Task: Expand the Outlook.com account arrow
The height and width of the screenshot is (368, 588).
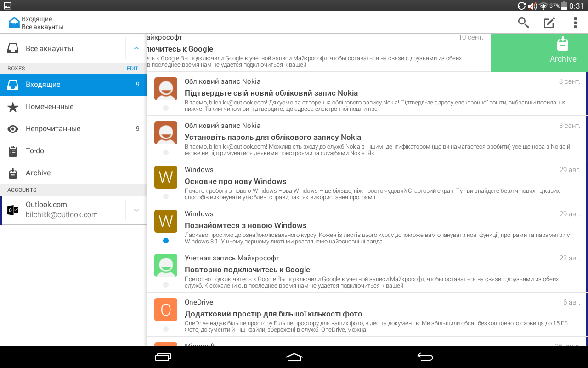Action: coord(136,210)
